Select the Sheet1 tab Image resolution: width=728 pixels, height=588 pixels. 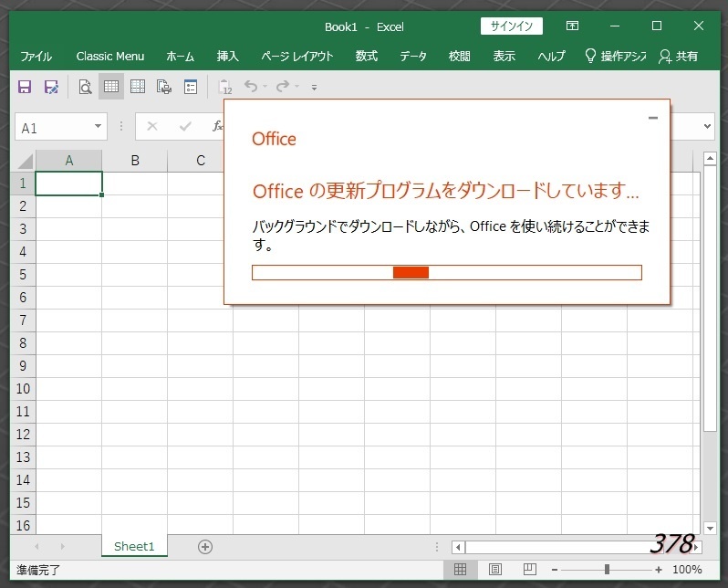tap(134, 546)
